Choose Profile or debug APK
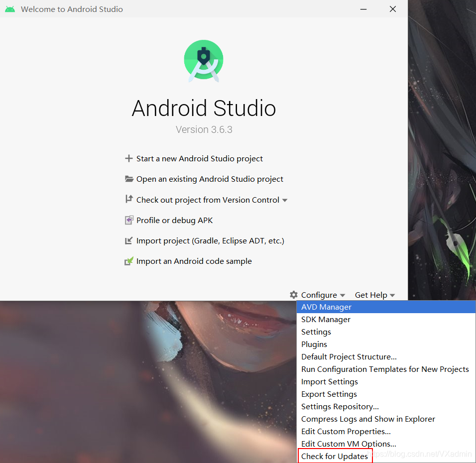The width and height of the screenshot is (476, 463). [x=175, y=221]
